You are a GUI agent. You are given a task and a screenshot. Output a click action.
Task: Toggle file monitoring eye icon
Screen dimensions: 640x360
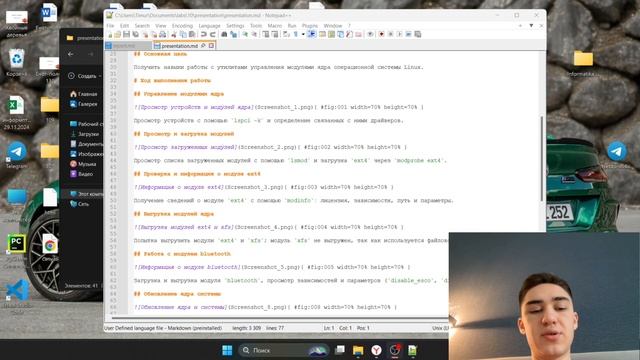(x=371, y=34)
